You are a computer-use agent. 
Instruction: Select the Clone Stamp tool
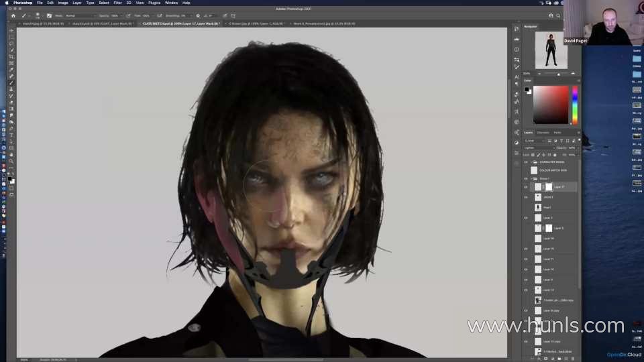point(11,89)
